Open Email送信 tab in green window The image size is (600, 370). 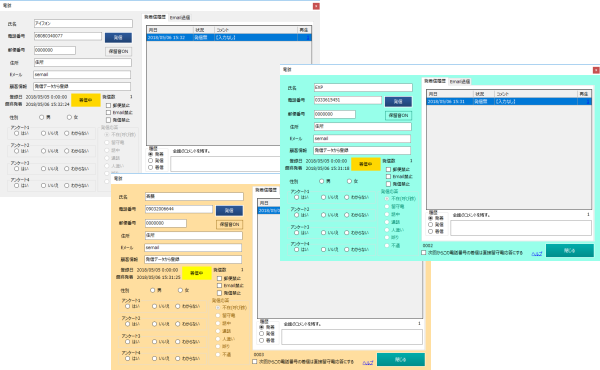point(460,81)
